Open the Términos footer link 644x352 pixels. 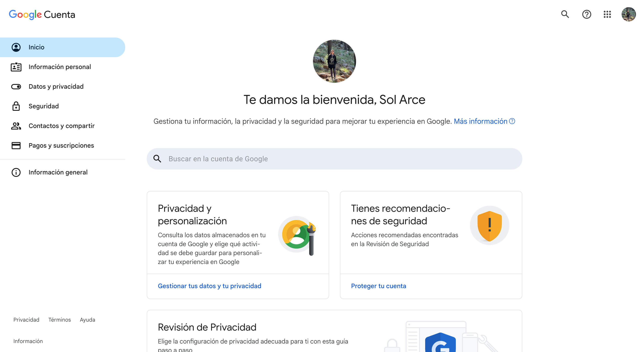click(x=59, y=320)
